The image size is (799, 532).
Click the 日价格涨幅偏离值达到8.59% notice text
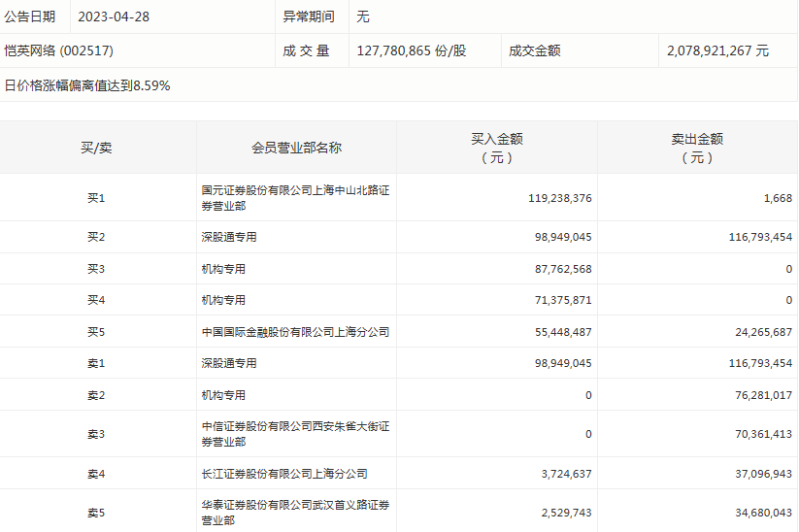tap(87, 85)
